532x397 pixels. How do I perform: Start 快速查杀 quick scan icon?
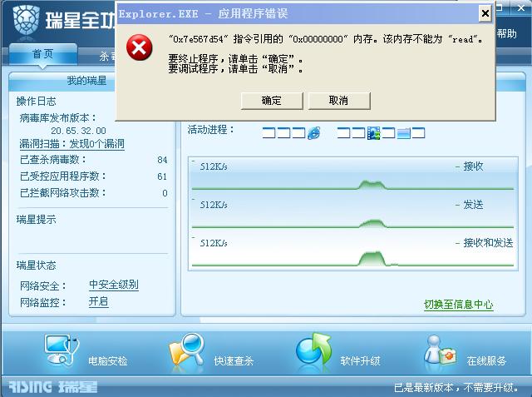[186, 350]
